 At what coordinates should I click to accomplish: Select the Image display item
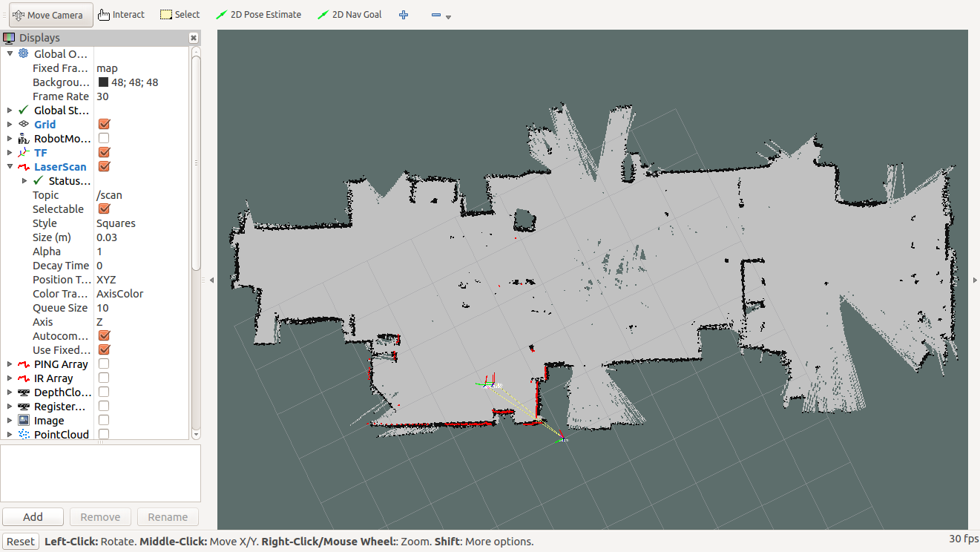pos(49,421)
